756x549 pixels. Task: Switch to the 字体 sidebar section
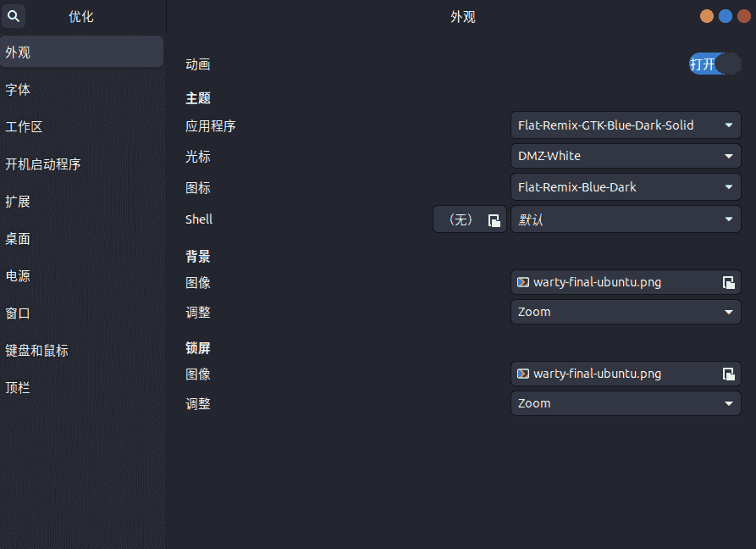click(18, 90)
